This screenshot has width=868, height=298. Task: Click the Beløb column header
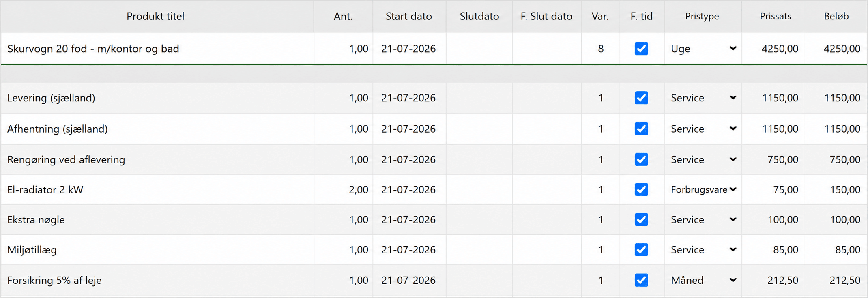pyautogui.click(x=836, y=16)
